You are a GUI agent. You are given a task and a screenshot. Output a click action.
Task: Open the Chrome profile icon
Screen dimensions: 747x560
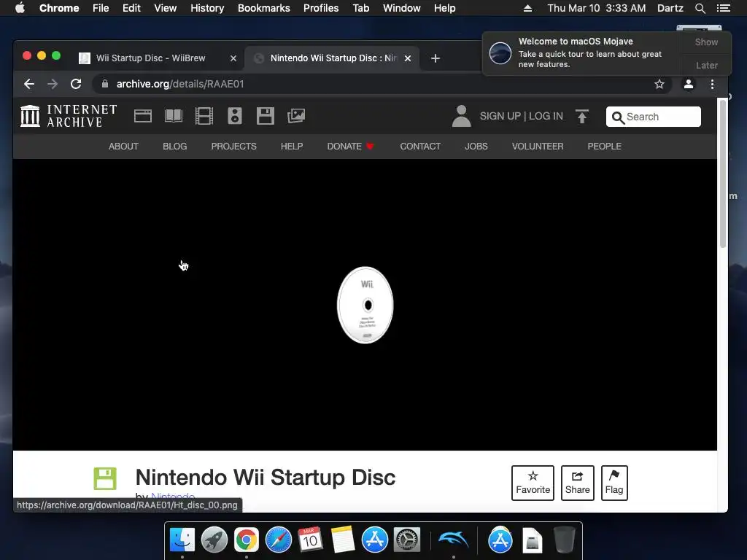pos(689,85)
